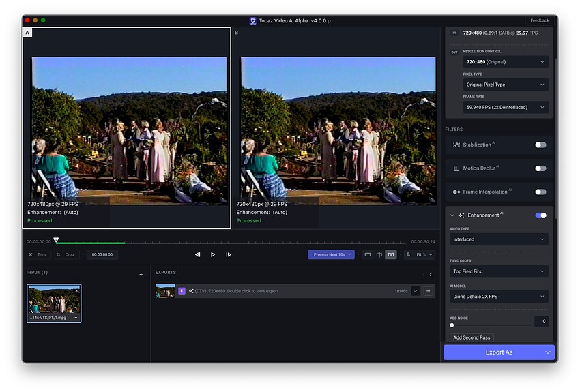Step back one frame in playback controls
580x392 pixels.
coord(197,254)
